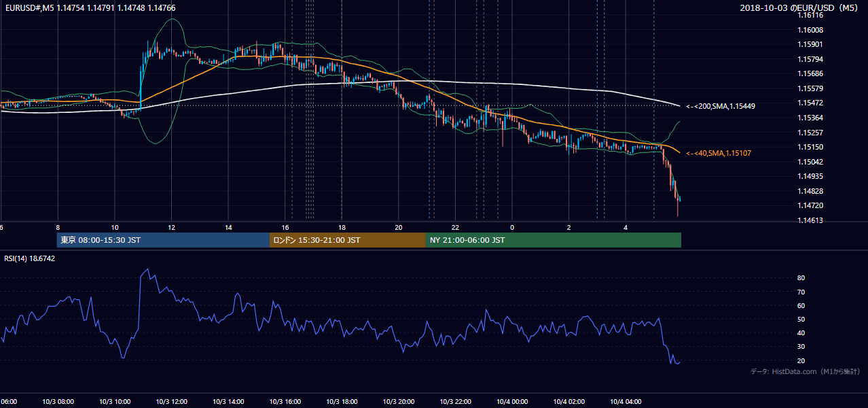Click the HistData.com data source note

click(x=806, y=371)
